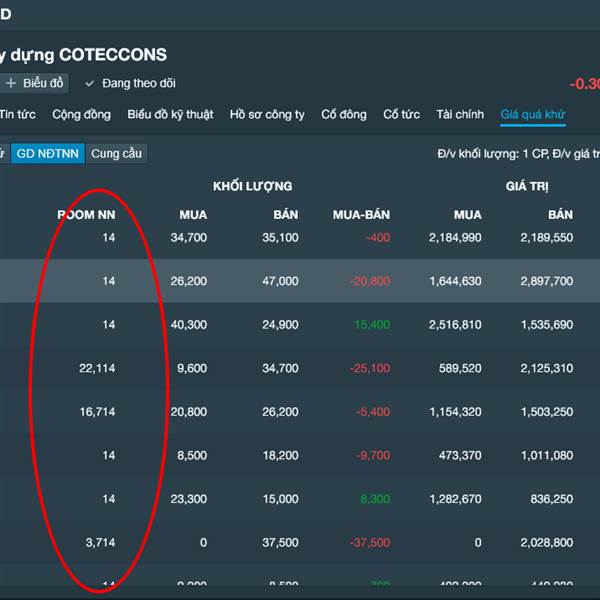
Task: Click the plus icon beside Biểu đồ
Action: (11, 83)
